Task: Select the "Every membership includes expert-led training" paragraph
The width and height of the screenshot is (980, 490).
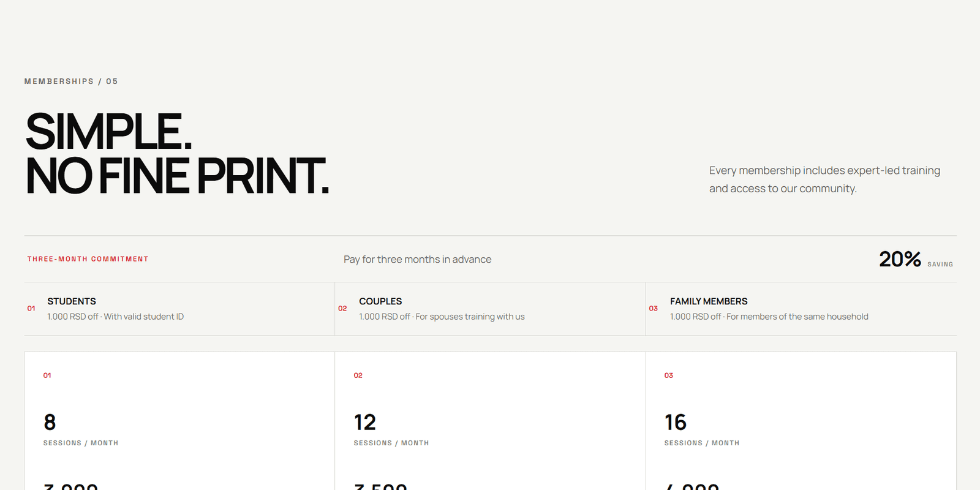Action: pyautogui.click(x=824, y=179)
